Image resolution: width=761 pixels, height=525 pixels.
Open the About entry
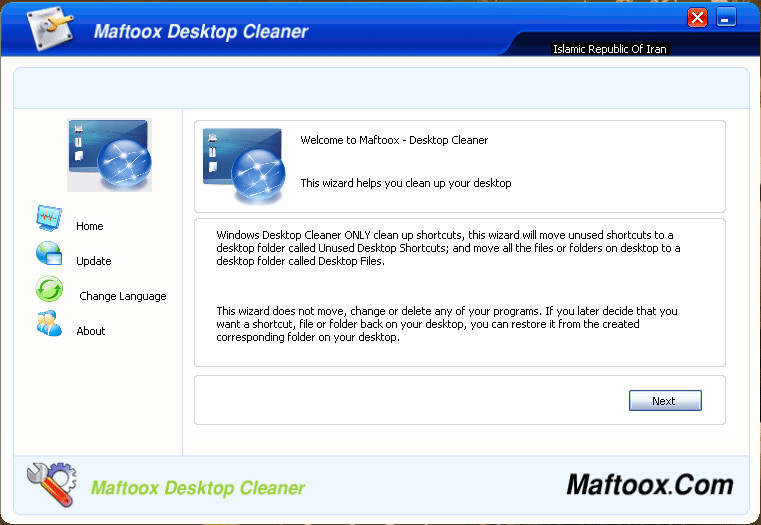pyautogui.click(x=91, y=331)
